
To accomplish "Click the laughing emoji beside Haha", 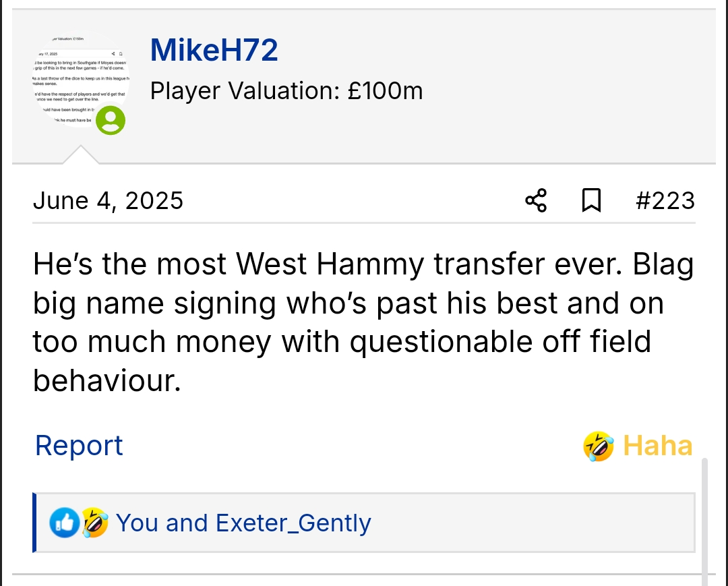I will point(599,446).
